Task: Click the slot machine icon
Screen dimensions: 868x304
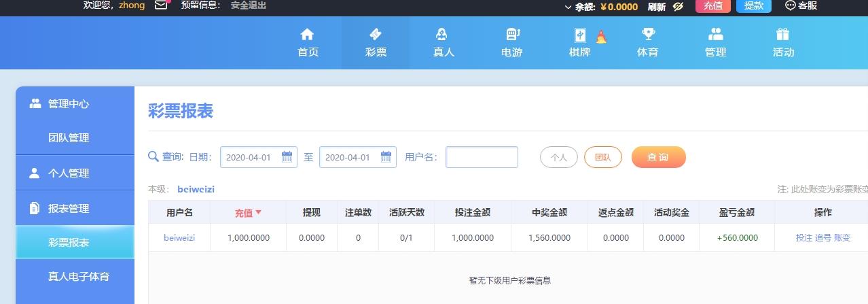Action: point(513,34)
